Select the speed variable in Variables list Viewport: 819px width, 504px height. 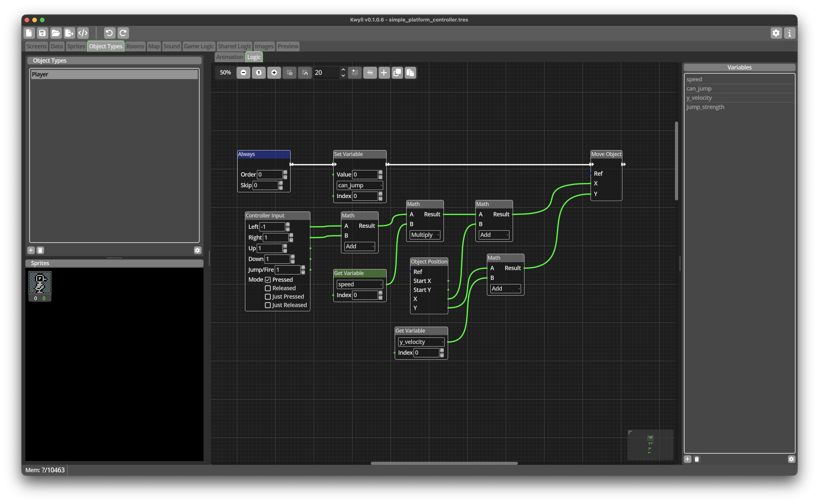coord(739,79)
